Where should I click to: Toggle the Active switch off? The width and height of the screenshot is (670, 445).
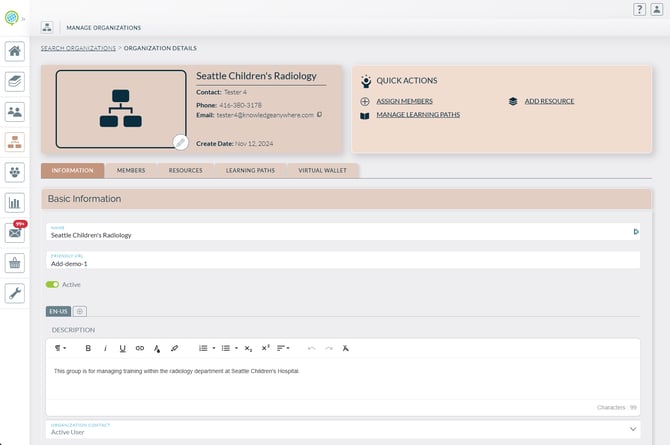[x=52, y=284]
